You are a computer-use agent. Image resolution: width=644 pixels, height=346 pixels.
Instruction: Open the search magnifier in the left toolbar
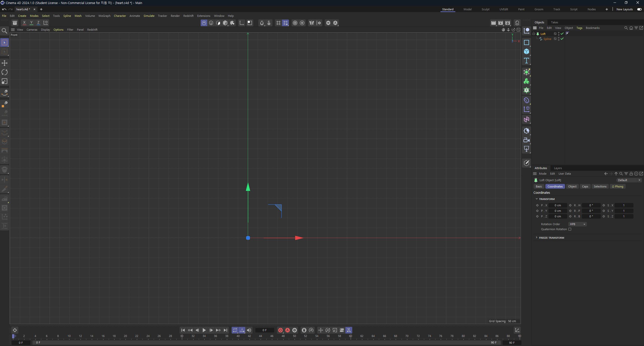click(x=4, y=31)
